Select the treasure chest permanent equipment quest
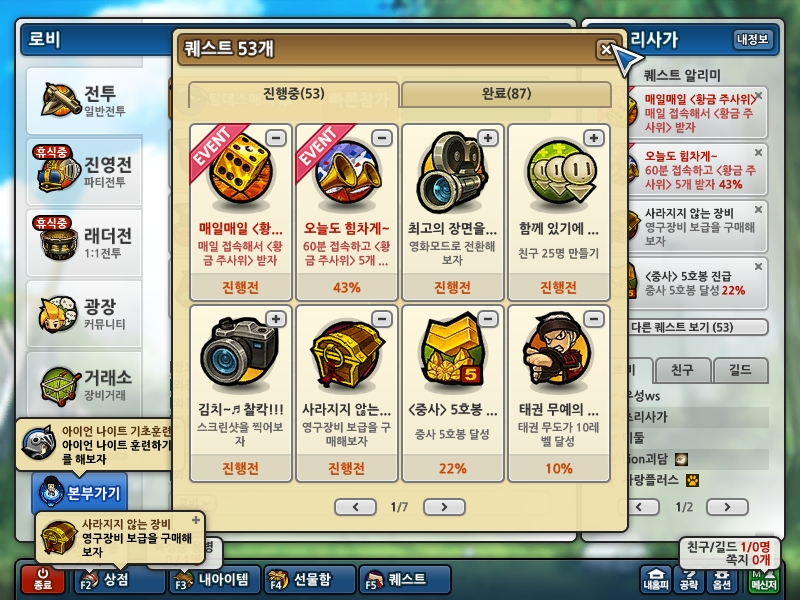This screenshot has height=600, width=800. [x=346, y=393]
